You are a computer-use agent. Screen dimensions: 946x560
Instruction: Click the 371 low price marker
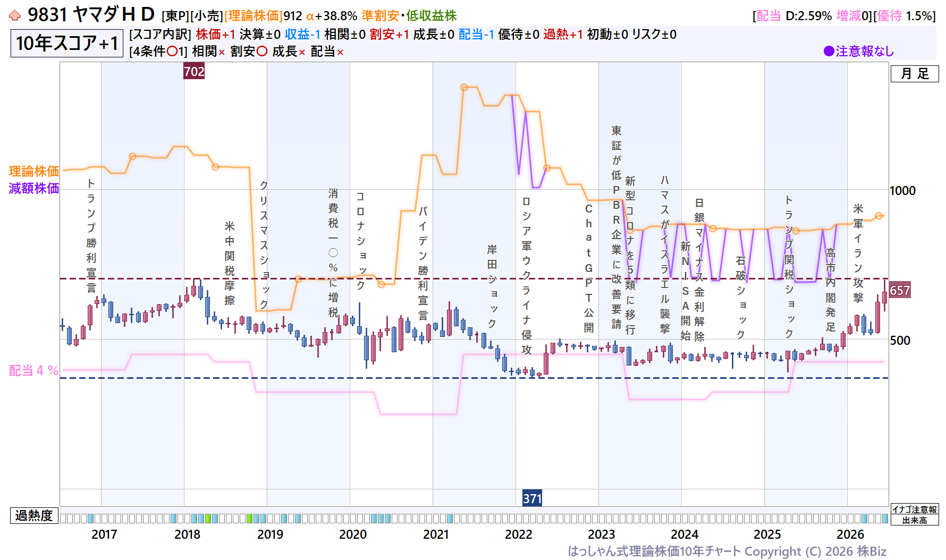coord(532,498)
